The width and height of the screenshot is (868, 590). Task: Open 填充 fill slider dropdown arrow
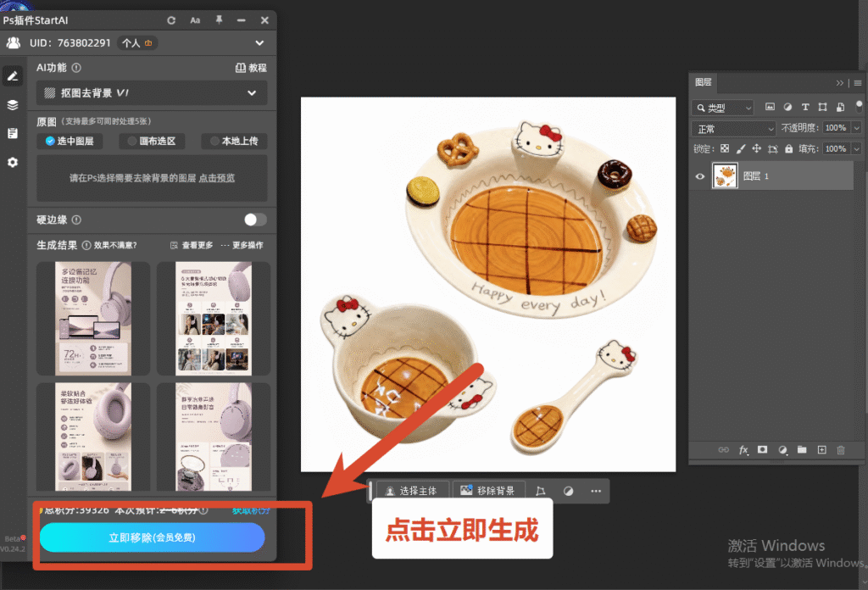tap(856, 148)
